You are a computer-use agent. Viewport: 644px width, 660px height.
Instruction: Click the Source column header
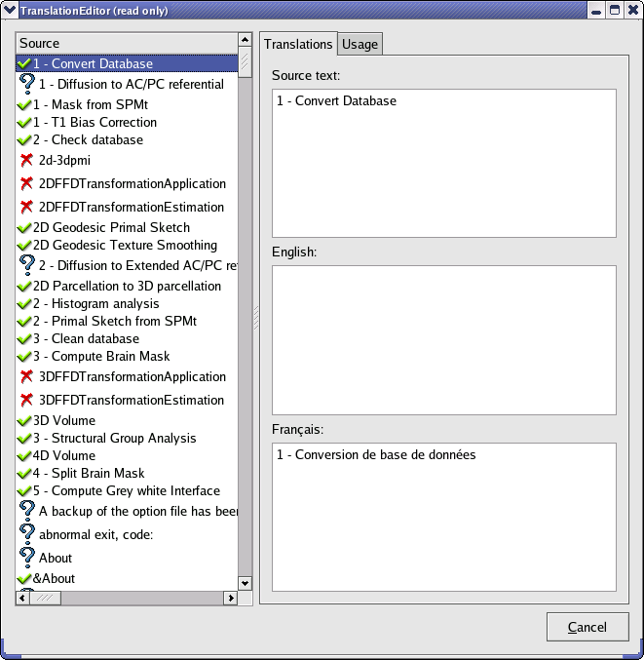pyautogui.click(x=127, y=43)
